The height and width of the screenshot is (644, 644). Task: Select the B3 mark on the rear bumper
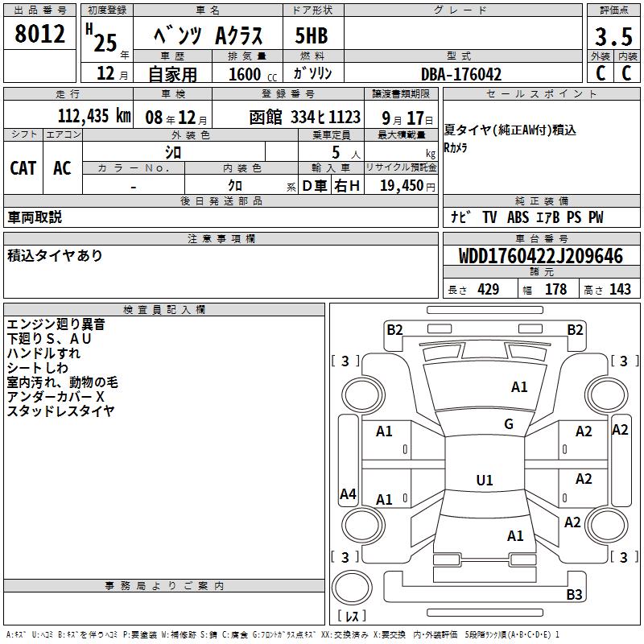[574, 594]
